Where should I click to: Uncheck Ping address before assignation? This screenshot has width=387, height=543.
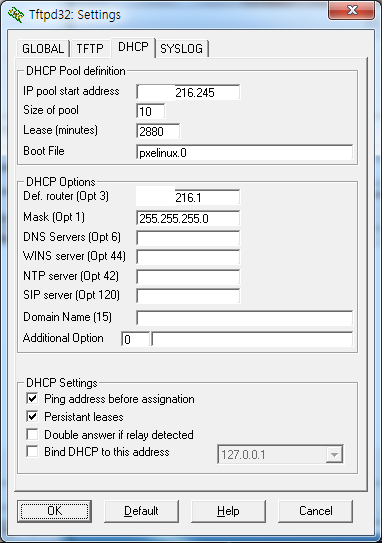coord(32,399)
